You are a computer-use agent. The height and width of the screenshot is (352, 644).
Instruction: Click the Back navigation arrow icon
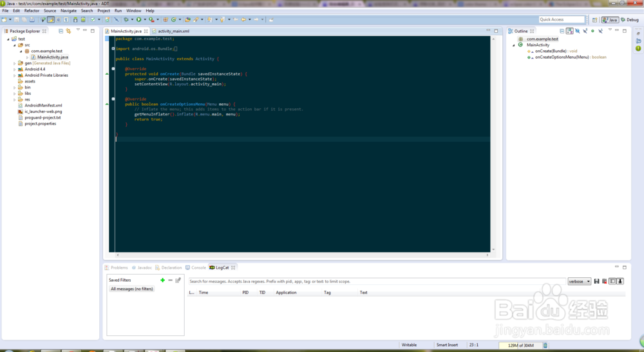tap(243, 19)
